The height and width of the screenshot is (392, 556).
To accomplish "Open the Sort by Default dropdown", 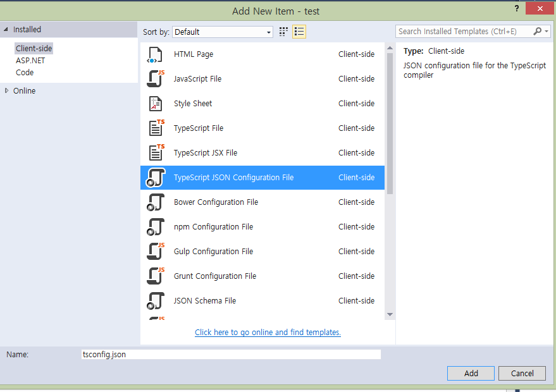I will (222, 32).
